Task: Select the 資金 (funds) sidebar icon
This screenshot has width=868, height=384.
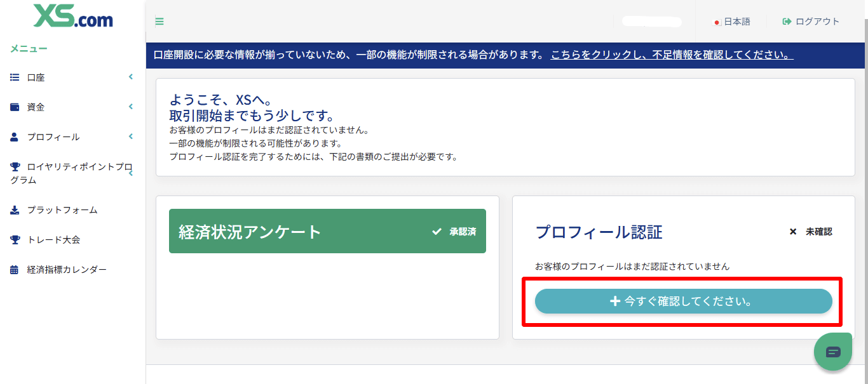Action: (x=14, y=107)
